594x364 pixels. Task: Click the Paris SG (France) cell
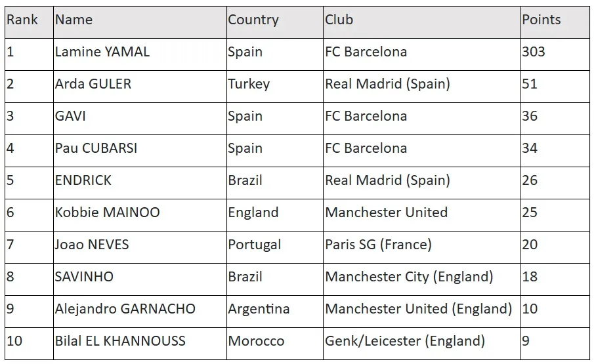pyautogui.click(x=379, y=245)
